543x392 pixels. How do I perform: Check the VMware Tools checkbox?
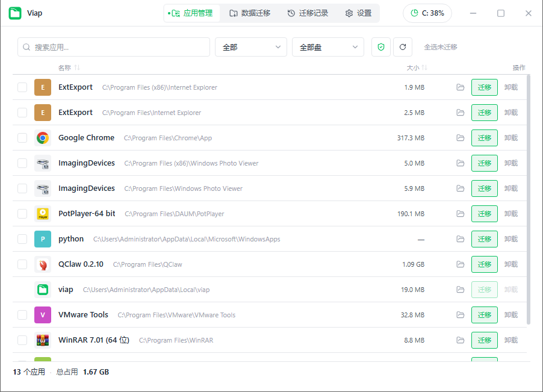pos(22,315)
